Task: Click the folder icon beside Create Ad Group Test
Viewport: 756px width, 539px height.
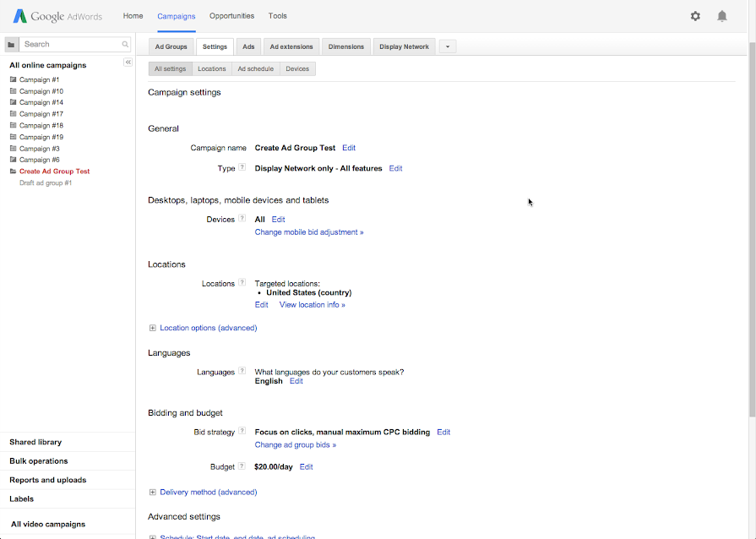Action: pyautogui.click(x=12, y=171)
